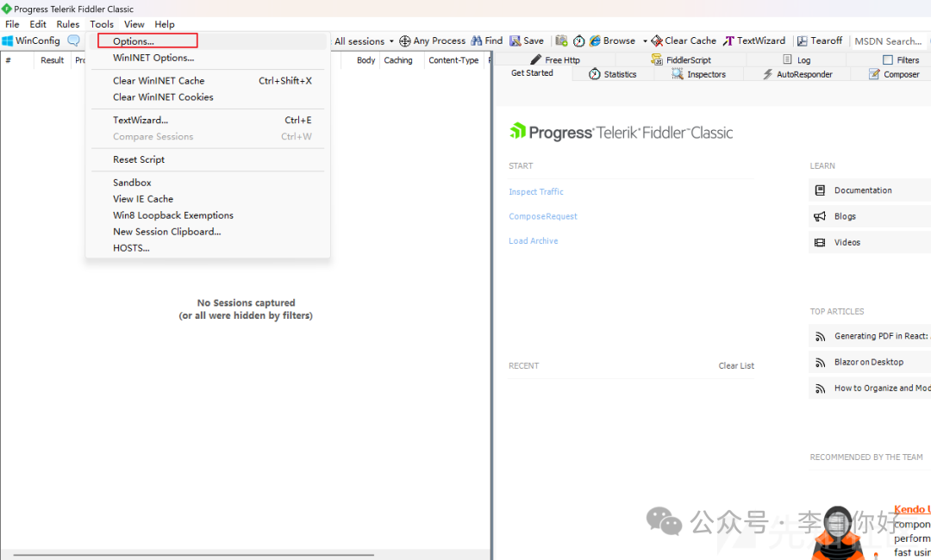Viewport: 931px width, 560px height.
Task: Open the File menu
Action: [x=12, y=24]
